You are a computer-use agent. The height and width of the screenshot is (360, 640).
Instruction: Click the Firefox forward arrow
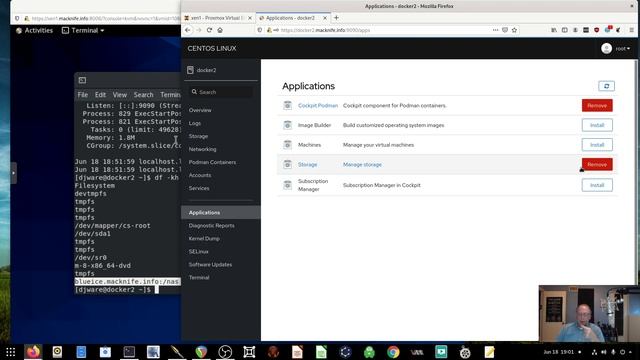[199, 30]
